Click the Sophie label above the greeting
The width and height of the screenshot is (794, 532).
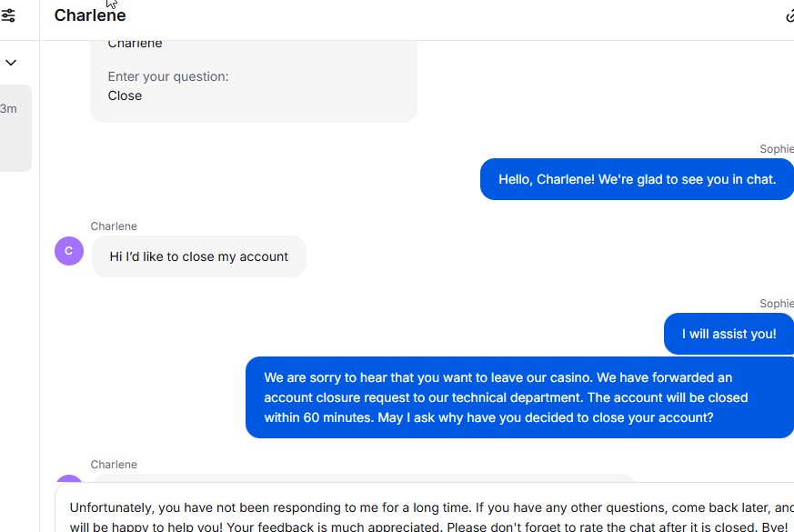coord(777,149)
